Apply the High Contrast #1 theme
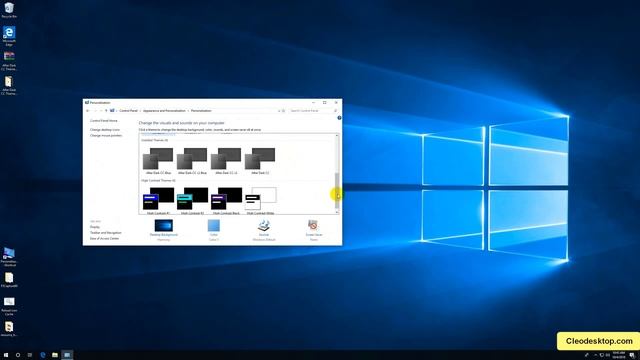Image resolution: width=640 pixels, height=360 pixels. click(158, 200)
